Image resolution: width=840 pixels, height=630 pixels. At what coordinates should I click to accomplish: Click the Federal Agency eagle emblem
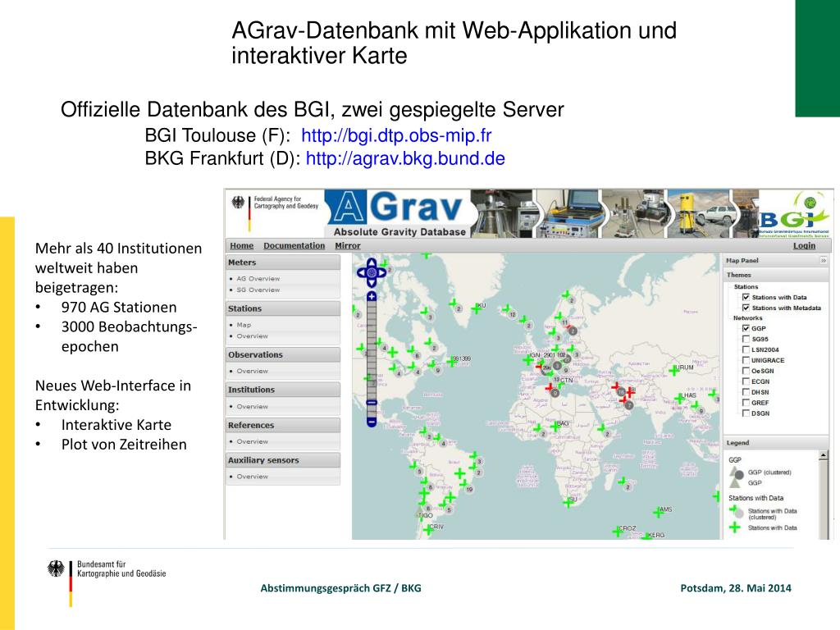click(x=238, y=203)
